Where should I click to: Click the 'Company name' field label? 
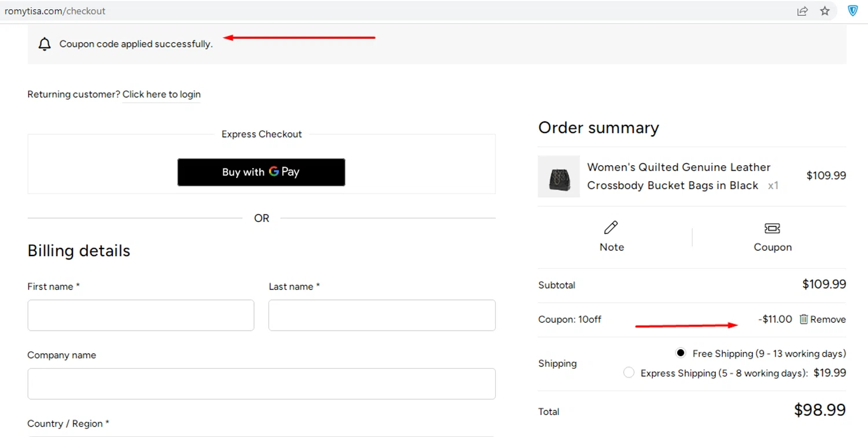(61, 355)
